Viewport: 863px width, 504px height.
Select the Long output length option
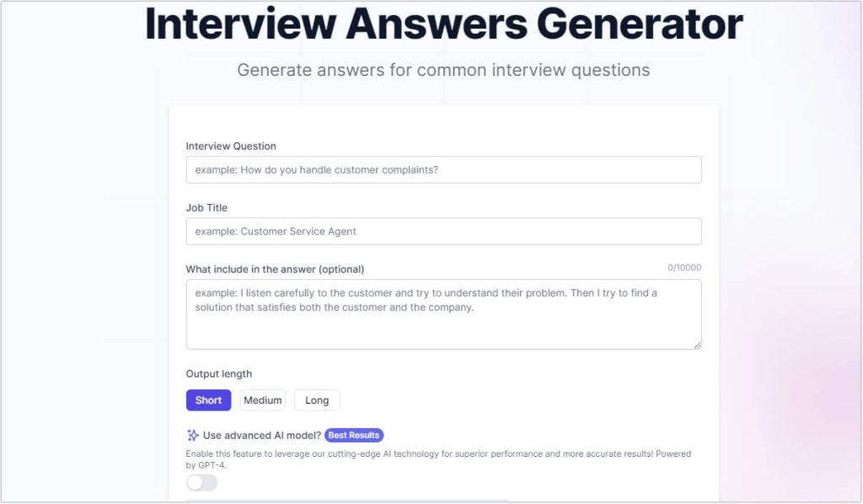pyautogui.click(x=317, y=400)
